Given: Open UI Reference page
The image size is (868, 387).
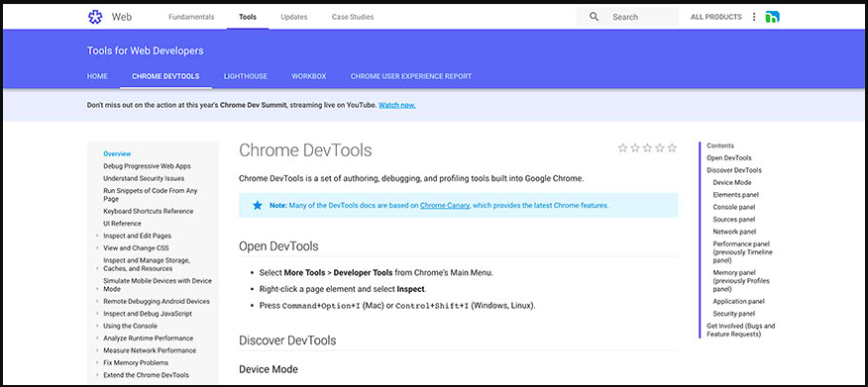Looking at the screenshot, I should click(122, 224).
